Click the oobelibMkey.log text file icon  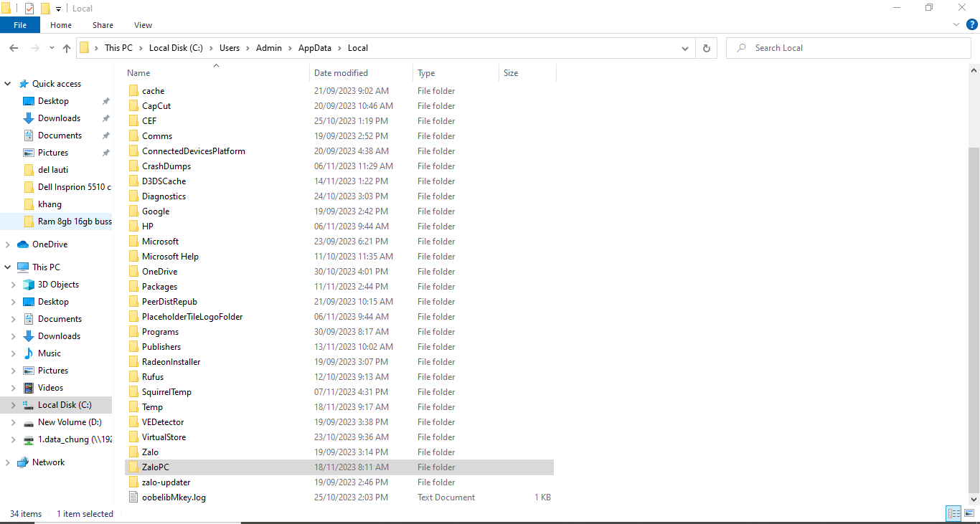click(133, 497)
